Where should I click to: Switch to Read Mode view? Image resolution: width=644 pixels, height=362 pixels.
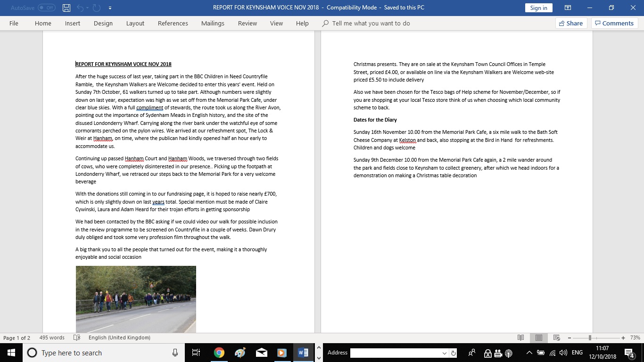click(520, 337)
